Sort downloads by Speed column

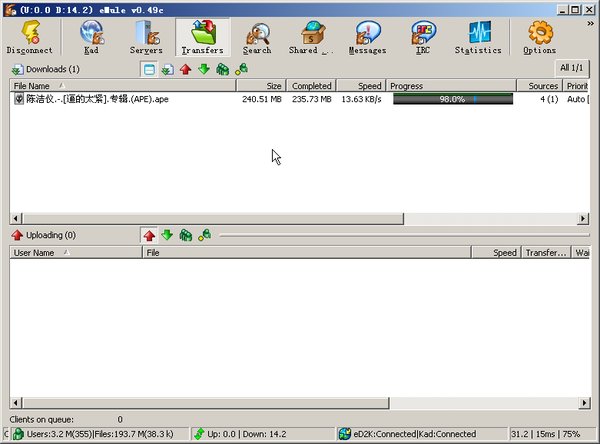[361, 86]
